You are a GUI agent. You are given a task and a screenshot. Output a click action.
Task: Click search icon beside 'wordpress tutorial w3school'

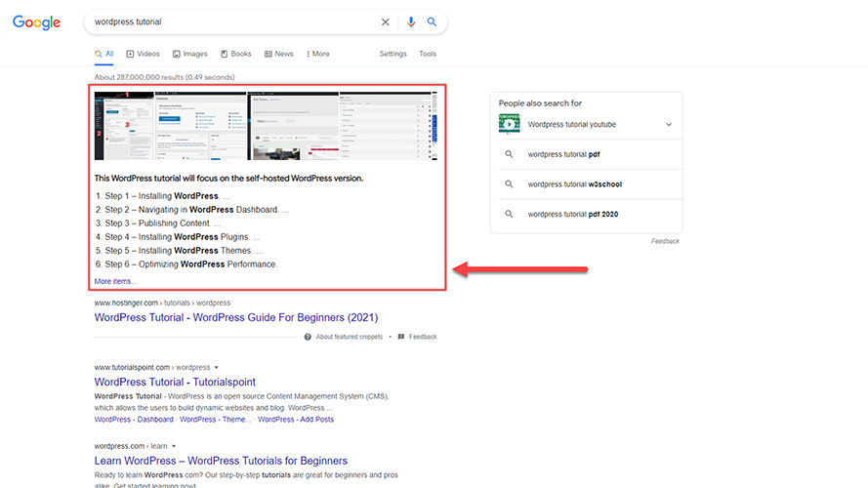coord(509,184)
